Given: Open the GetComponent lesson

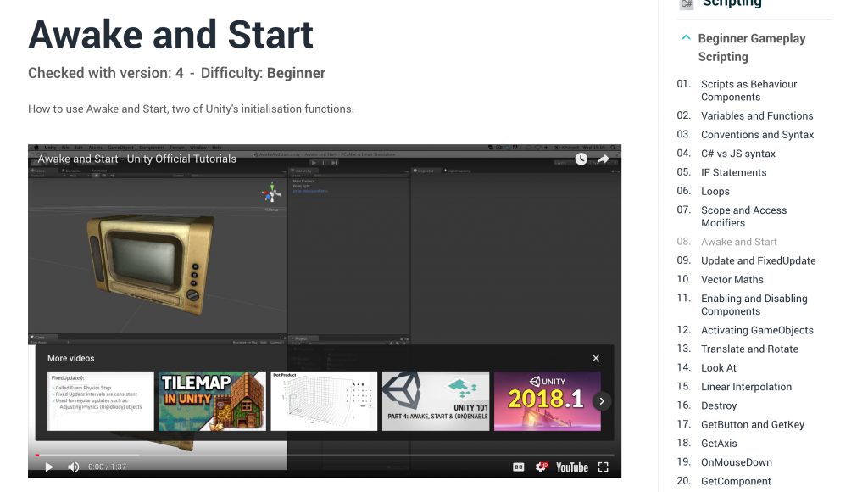Looking at the screenshot, I should coord(736,481).
